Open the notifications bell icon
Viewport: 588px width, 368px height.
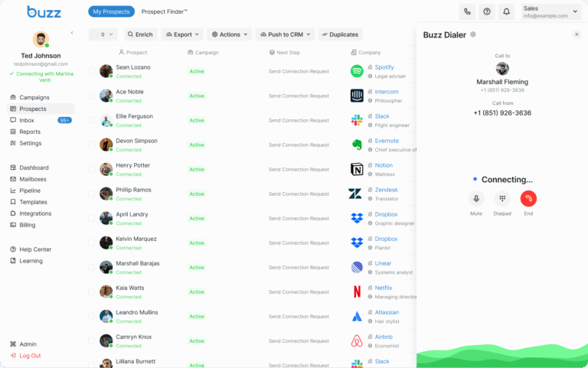pyautogui.click(x=507, y=11)
